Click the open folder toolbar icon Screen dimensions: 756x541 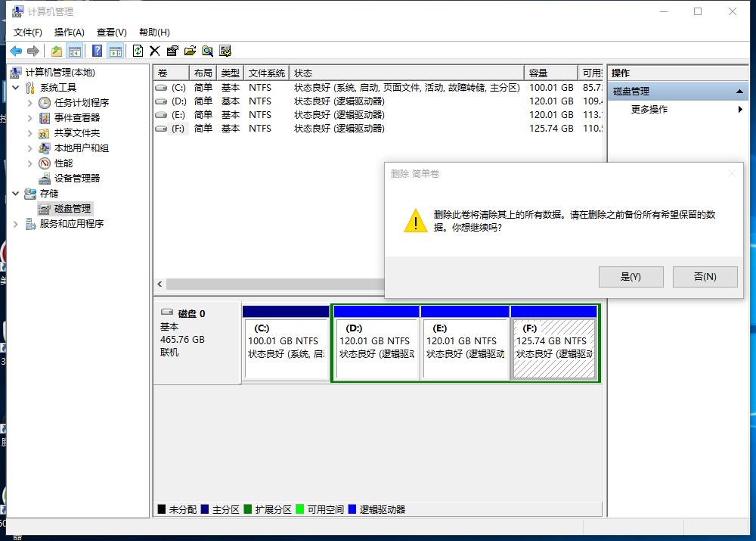click(x=190, y=51)
